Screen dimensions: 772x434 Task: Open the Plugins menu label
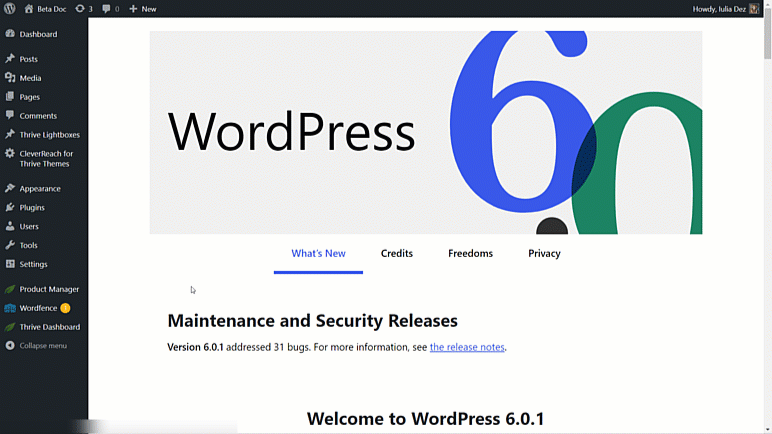32,207
